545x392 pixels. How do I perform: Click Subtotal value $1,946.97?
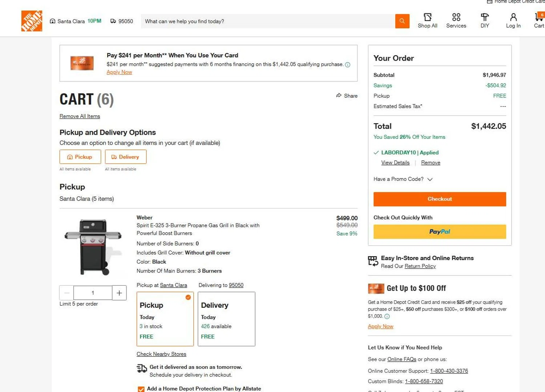pos(494,75)
